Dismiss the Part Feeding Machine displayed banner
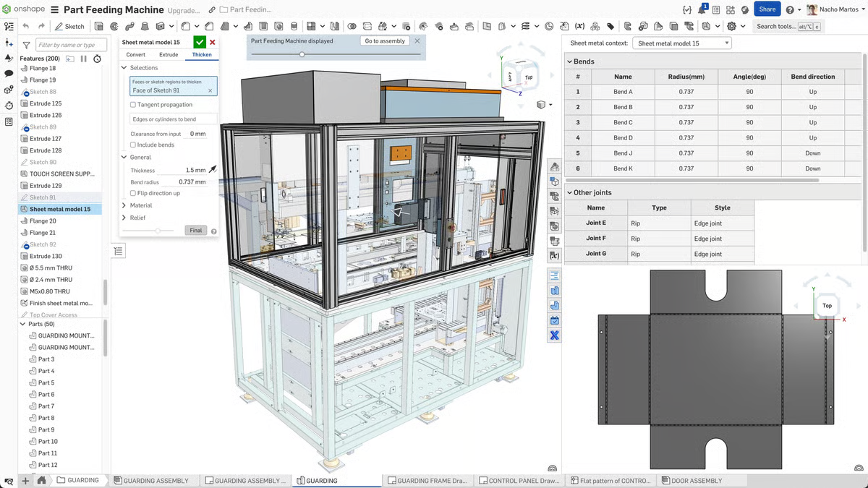This screenshot has height=488, width=868. pyautogui.click(x=417, y=41)
